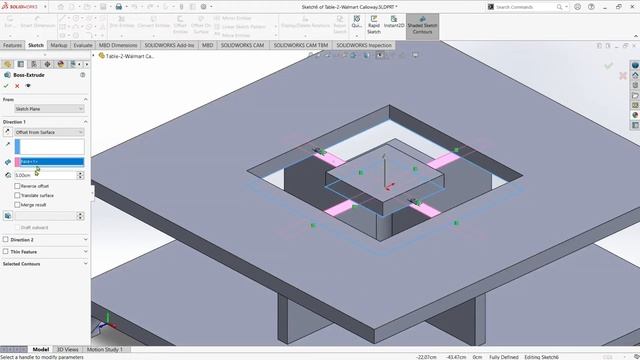The image size is (640, 360).
Task: Switch to the Markup tab
Action: pos(59,45)
